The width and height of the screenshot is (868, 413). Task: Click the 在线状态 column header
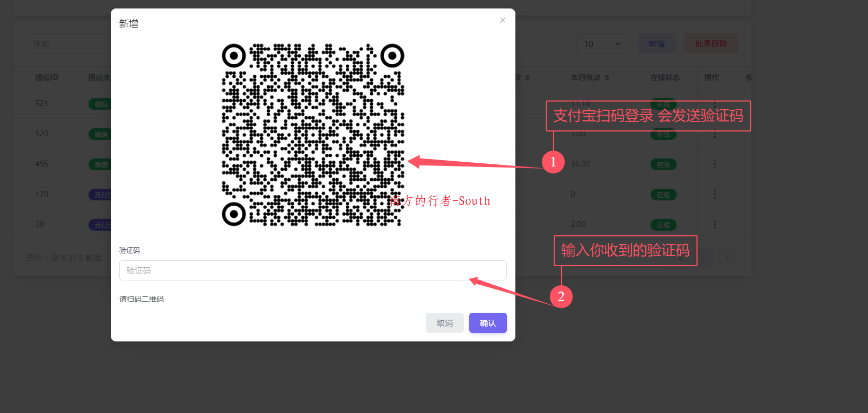(x=665, y=77)
